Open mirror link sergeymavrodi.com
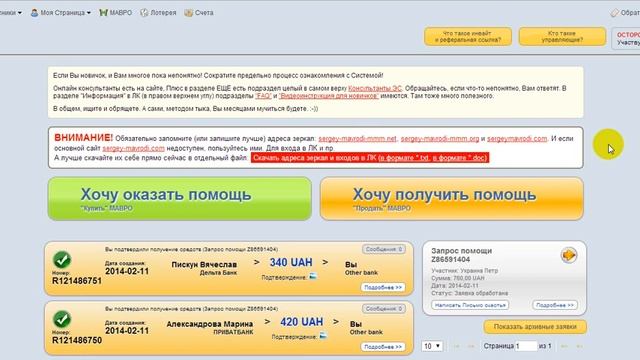Screen dimensions: 640x360 click(517, 139)
